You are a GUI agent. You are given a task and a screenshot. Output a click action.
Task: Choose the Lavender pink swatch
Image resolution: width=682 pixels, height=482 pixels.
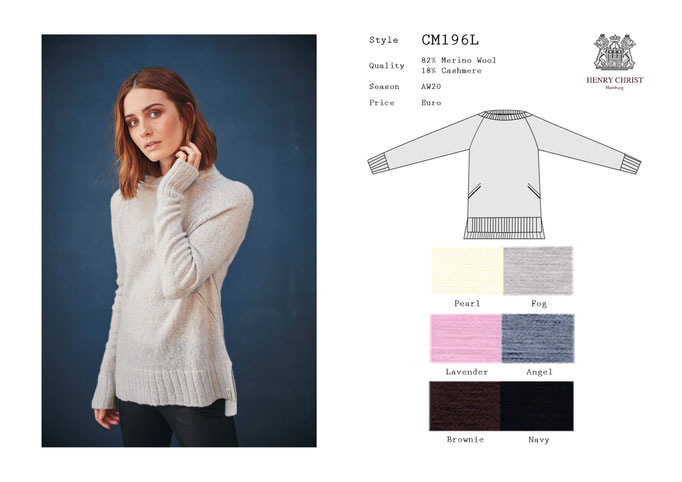(x=466, y=338)
